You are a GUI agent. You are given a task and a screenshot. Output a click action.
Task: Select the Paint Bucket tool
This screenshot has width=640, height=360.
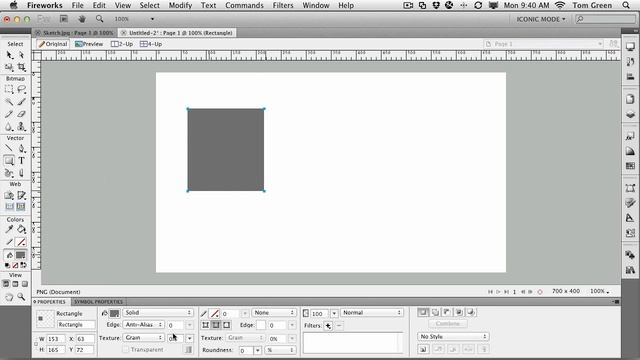21,229
